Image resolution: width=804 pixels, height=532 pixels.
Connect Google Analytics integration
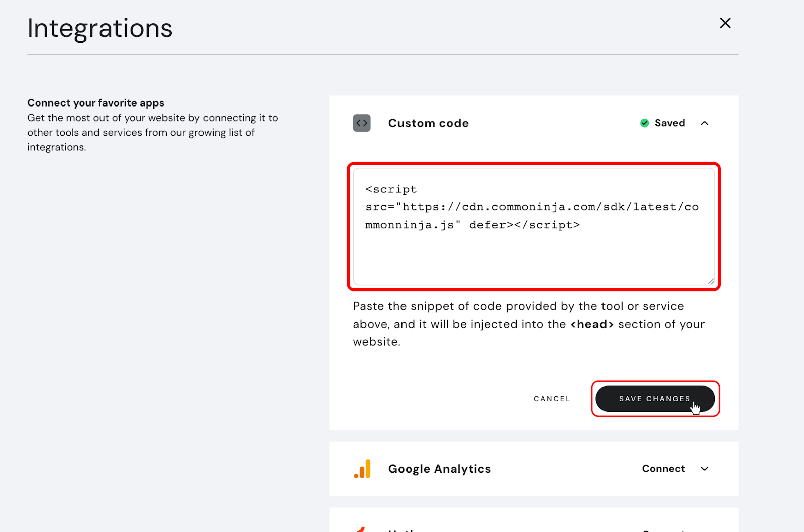[x=663, y=469]
